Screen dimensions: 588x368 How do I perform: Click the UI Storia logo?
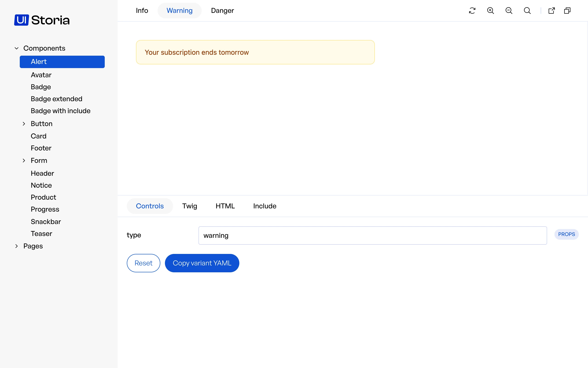pyautogui.click(x=42, y=20)
